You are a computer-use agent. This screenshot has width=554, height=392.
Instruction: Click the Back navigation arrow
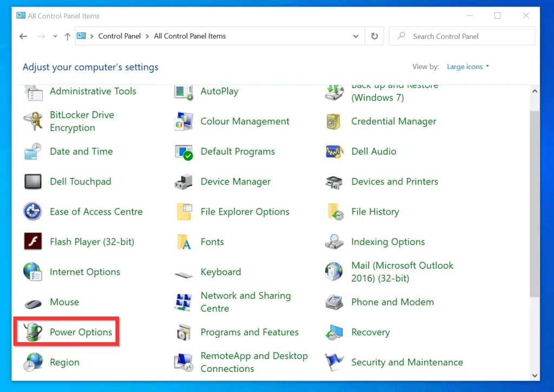point(23,36)
